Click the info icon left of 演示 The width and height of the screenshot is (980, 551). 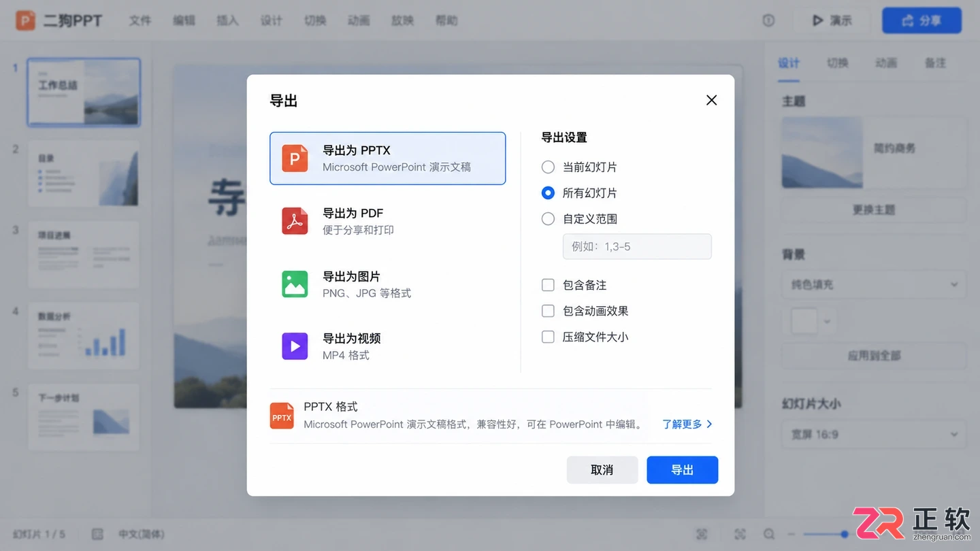768,20
